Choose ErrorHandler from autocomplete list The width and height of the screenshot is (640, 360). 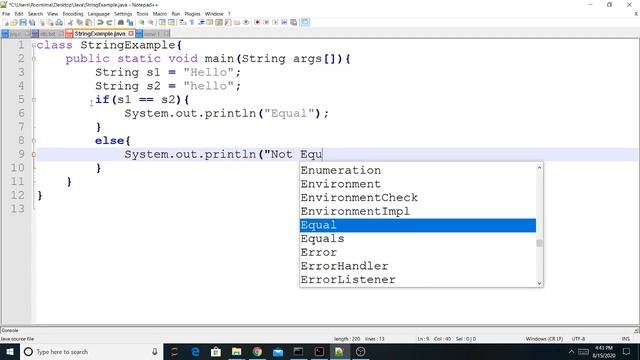418,266
